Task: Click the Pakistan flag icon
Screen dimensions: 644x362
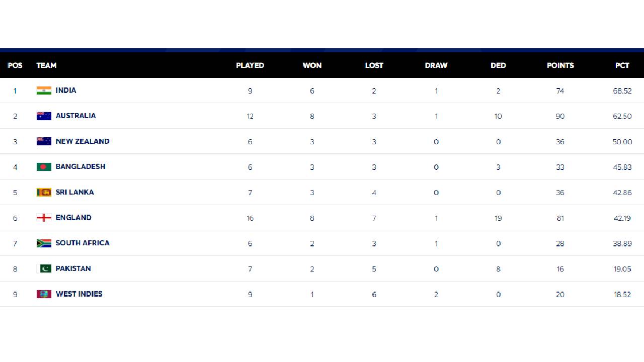Action: click(44, 268)
